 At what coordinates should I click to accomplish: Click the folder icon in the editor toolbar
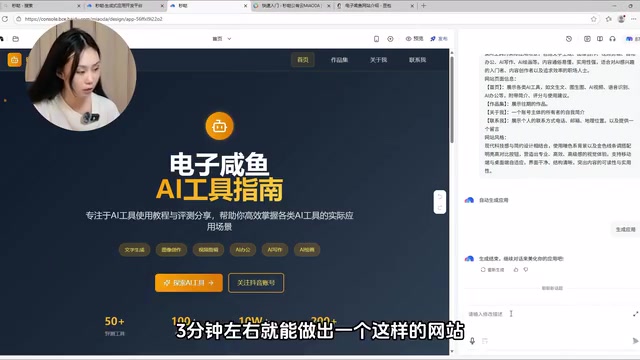pyautogui.click(x=16, y=39)
